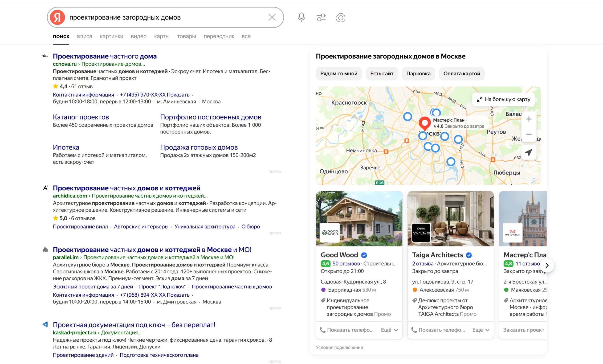Open the Ипотека sitelink

66,147
